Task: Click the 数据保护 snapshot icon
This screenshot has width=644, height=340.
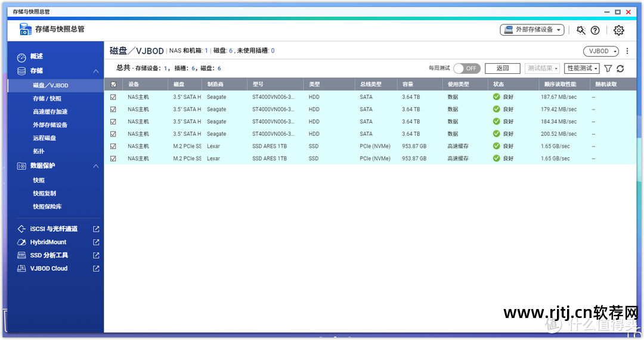Action: click(x=21, y=166)
